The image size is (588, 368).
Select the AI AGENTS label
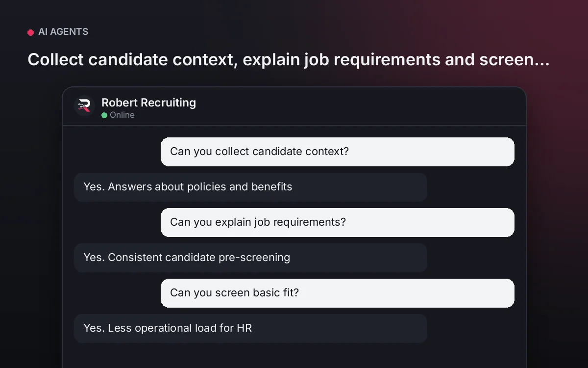[63, 32]
